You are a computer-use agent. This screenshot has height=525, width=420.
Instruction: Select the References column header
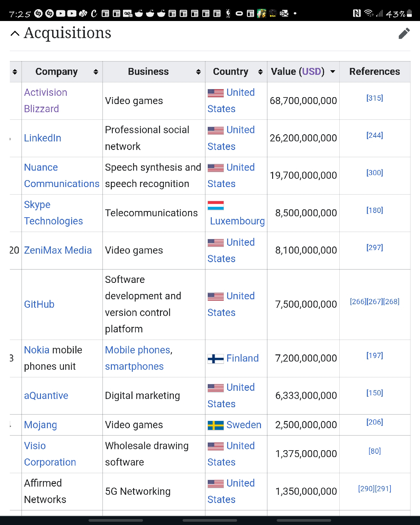[x=375, y=72]
